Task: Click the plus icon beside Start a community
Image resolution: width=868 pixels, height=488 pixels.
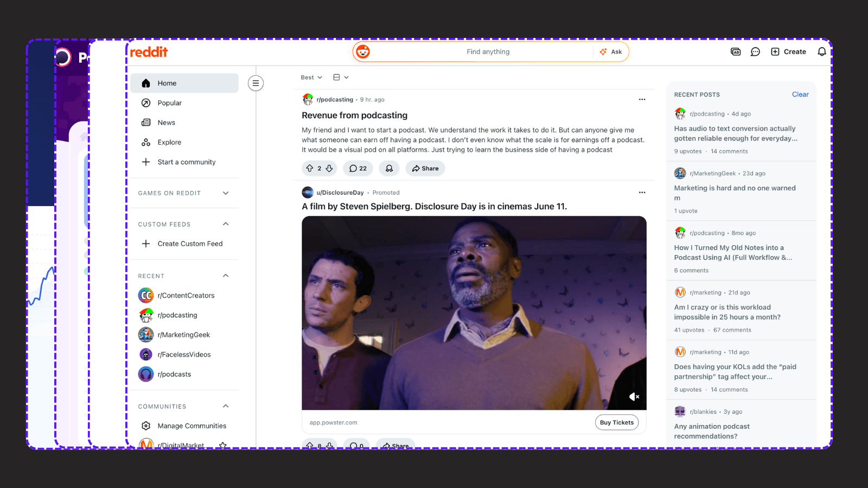Action: 146,162
